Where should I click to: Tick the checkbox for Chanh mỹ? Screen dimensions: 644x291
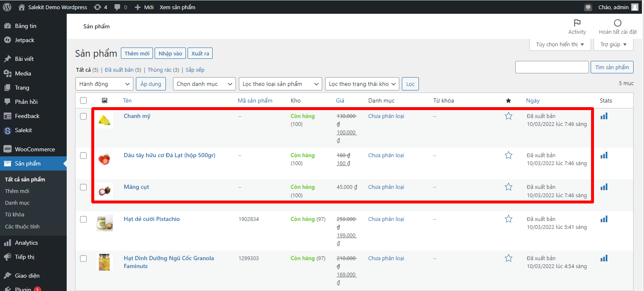83,116
